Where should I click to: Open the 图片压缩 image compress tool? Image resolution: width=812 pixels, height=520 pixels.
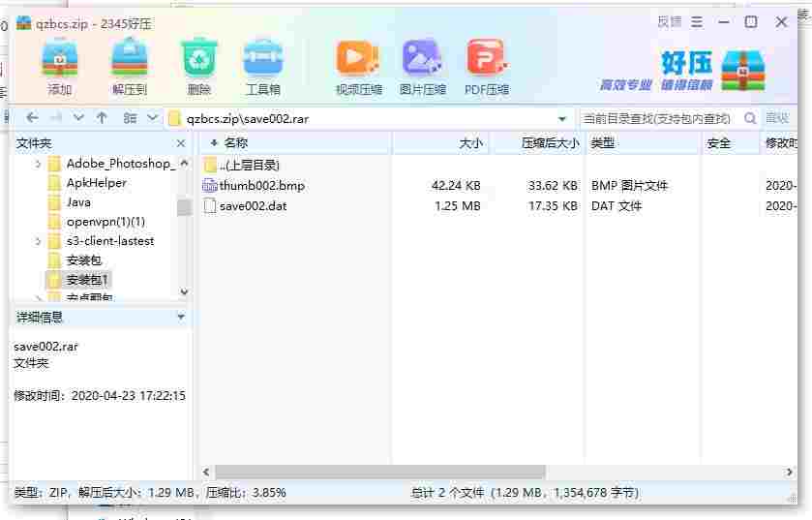[422, 58]
